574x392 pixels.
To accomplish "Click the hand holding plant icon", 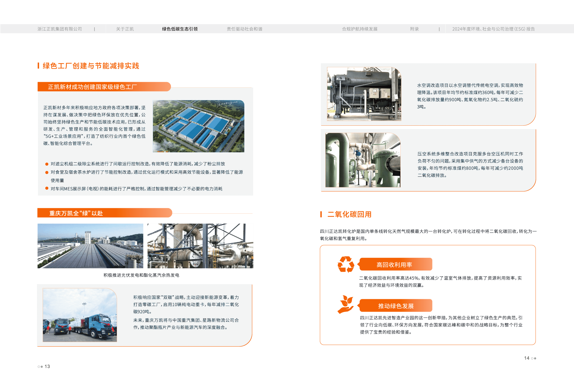I will coord(346,305).
